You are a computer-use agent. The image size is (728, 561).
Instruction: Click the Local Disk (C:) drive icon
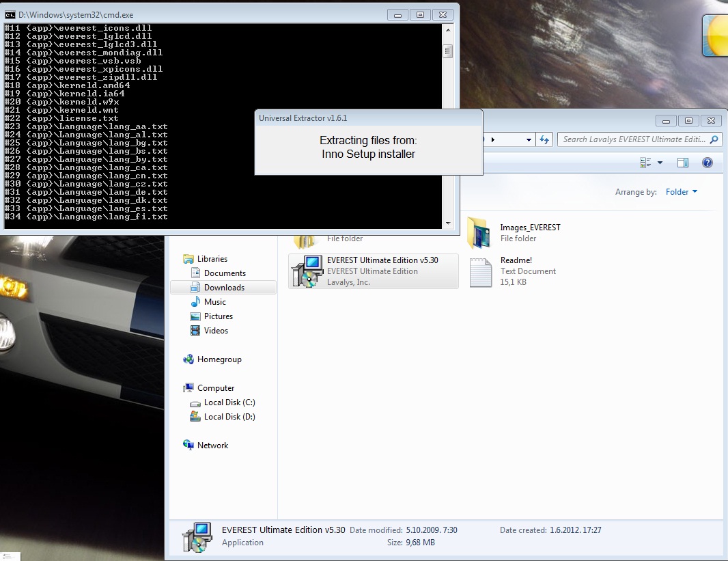click(195, 403)
